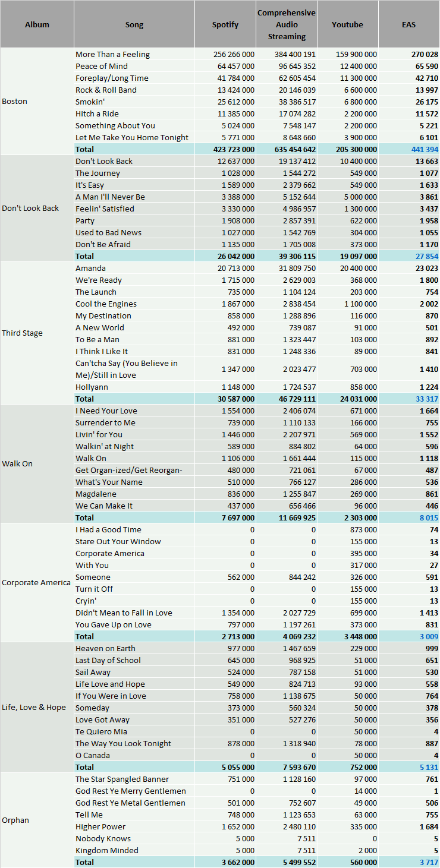Screen dimensions: 440x868
Task: Click the Walkin' at Night cell
Action: [x=134, y=446]
